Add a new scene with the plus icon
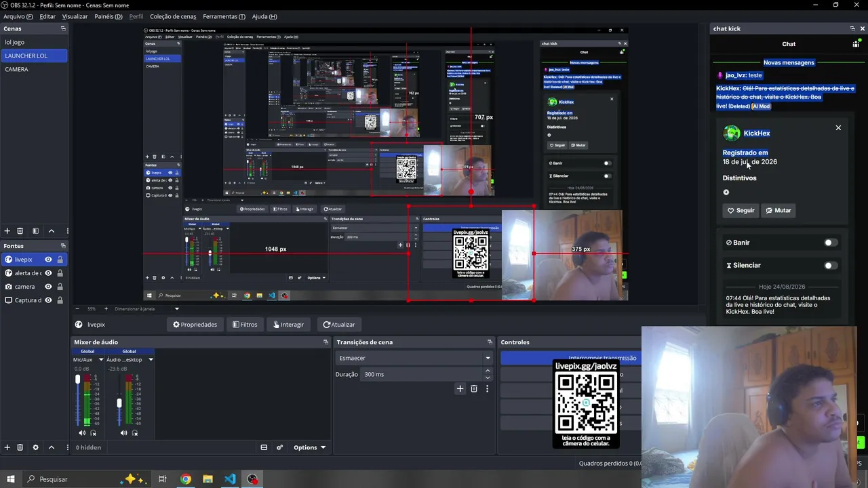868x488 pixels. (7, 231)
